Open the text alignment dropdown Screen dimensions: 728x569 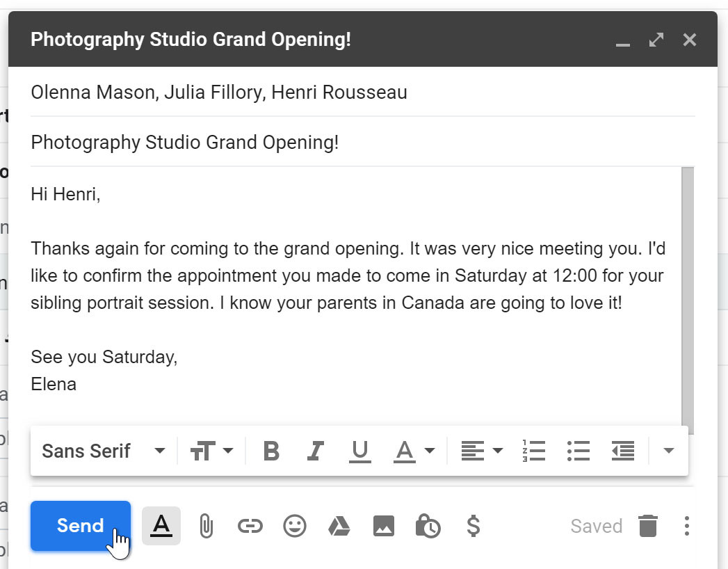(x=480, y=451)
